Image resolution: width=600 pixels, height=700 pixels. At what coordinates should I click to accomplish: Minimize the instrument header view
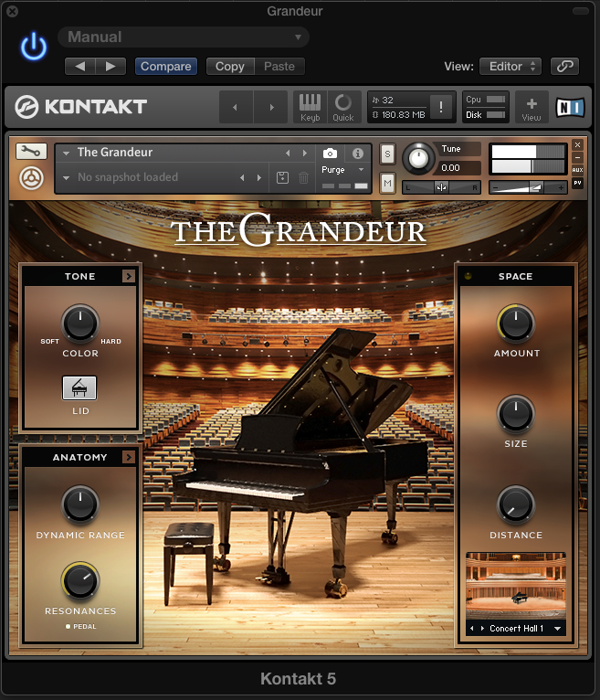578,157
